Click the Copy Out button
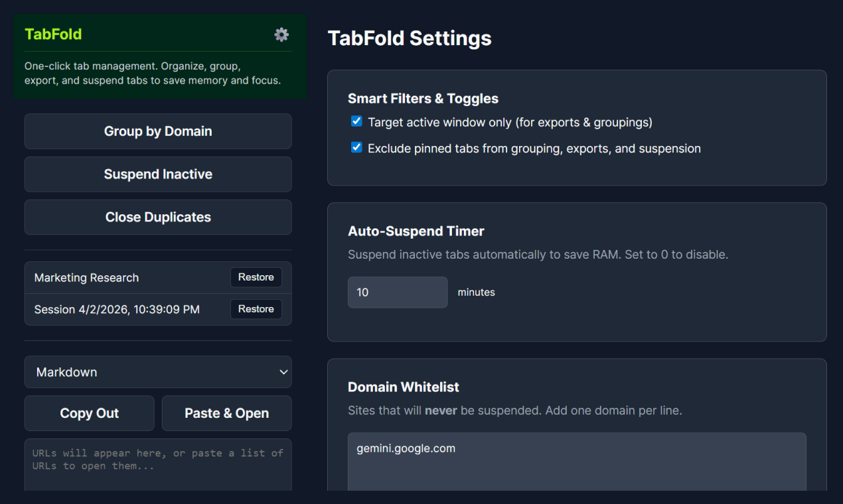Screen dimensions: 843x504 pos(90,413)
